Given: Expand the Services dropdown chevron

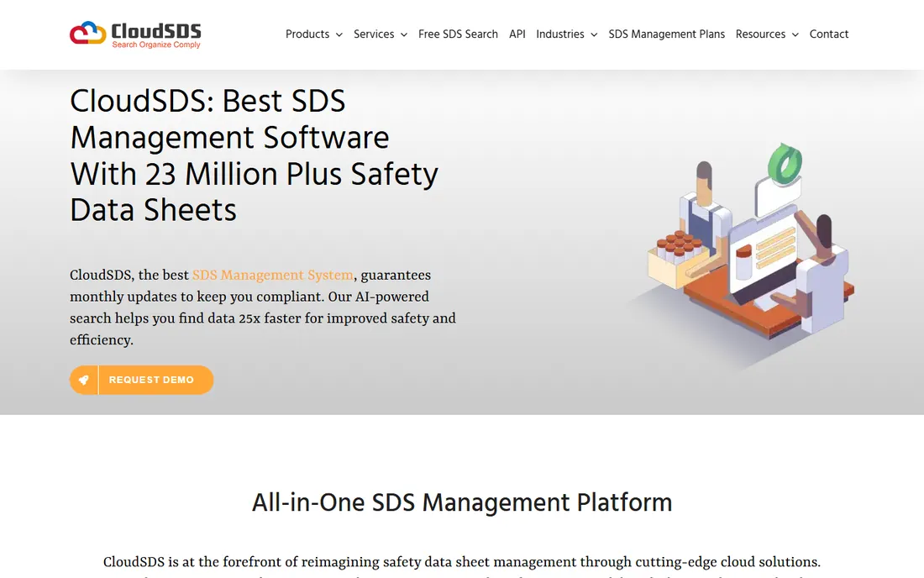Looking at the screenshot, I should click(404, 34).
